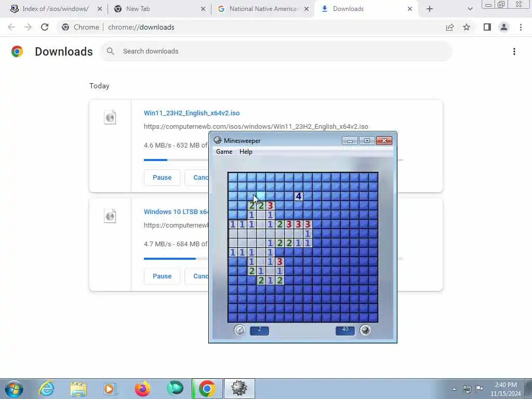Switch to Chrome via taskbar button
This screenshot has height=399, width=532.
click(x=207, y=389)
